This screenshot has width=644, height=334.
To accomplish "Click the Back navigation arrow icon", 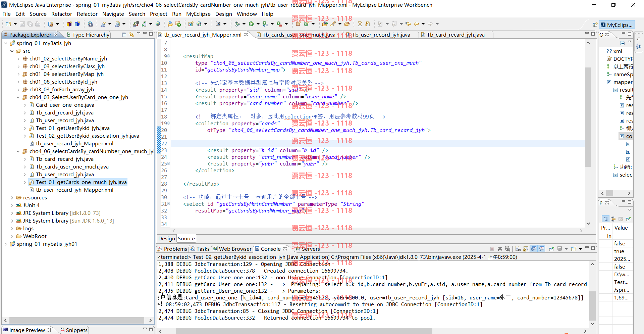I will click(x=416, y=24).
